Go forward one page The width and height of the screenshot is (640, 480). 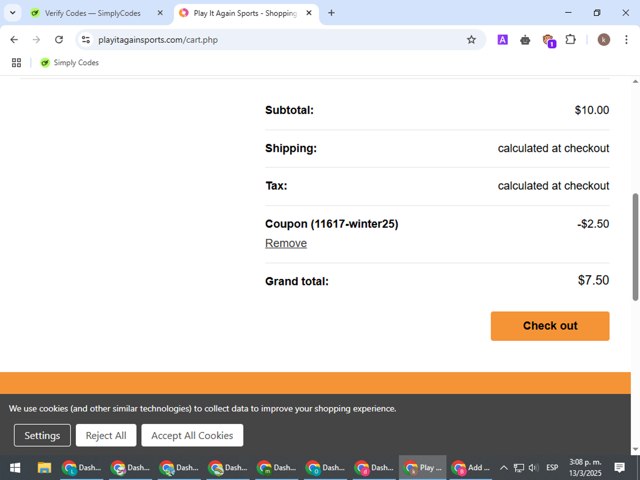36,40
